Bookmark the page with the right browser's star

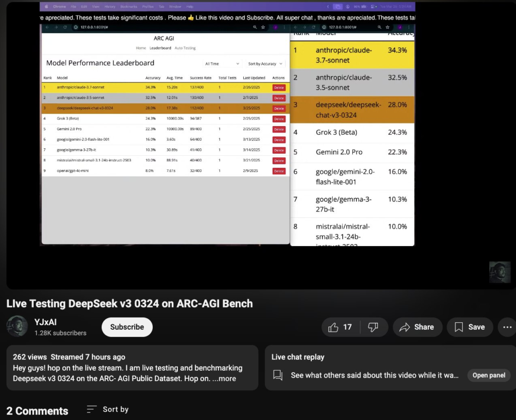tap(388, 27)
